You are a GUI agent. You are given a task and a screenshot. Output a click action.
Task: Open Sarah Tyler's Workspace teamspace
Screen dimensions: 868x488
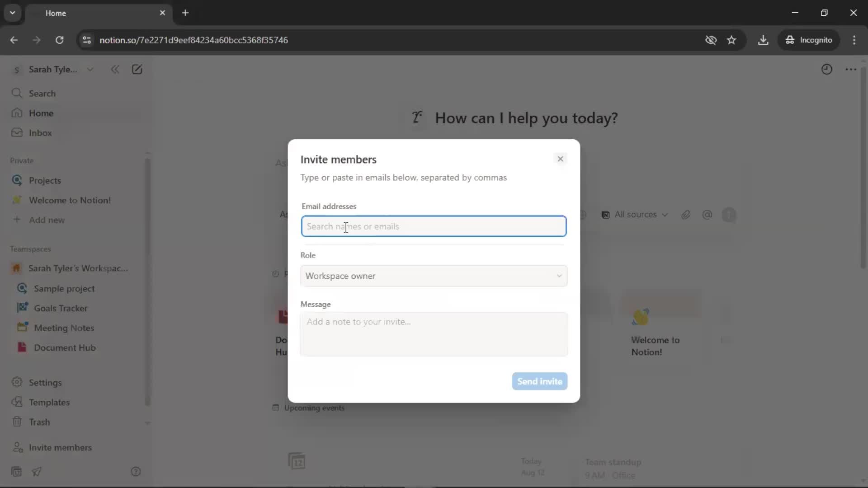78,268
